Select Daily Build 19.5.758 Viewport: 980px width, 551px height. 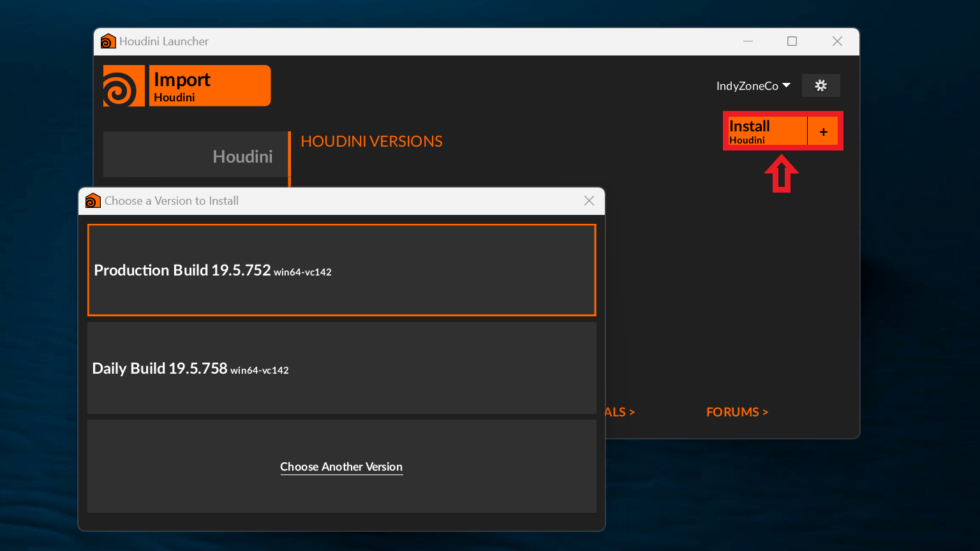[x=342, y=368]
